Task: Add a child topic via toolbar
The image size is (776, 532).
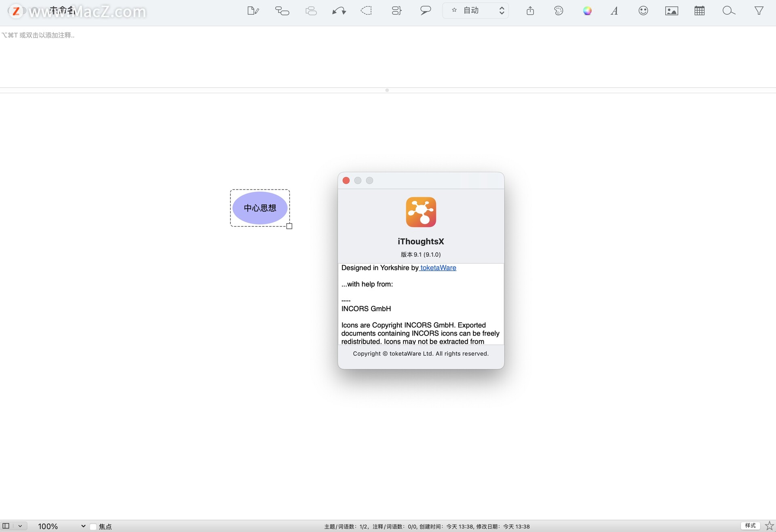Action: pos(282,11)
